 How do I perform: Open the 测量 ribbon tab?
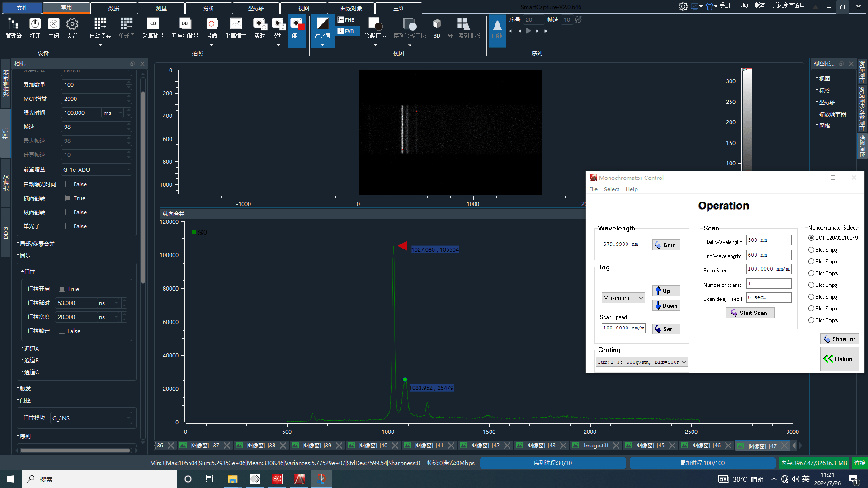pos(161,8)
